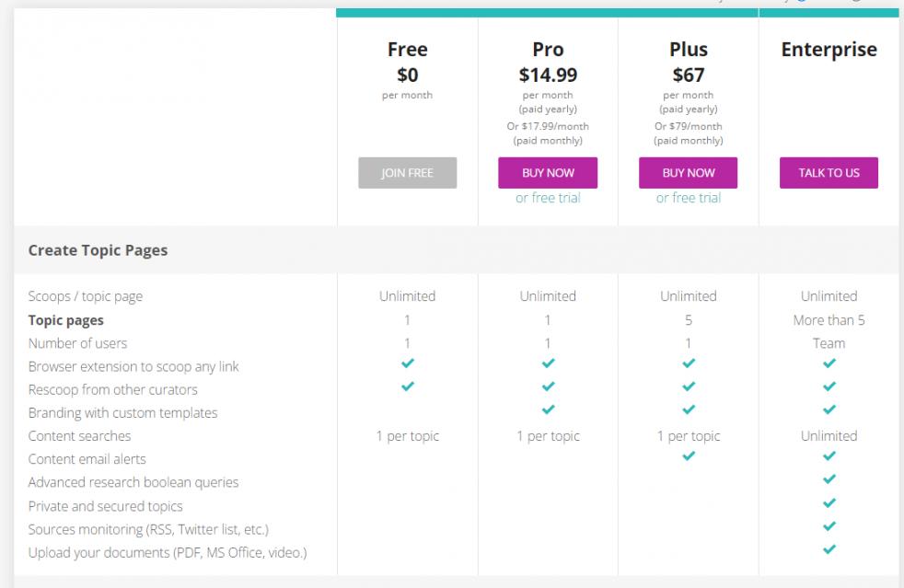Click Enterprise sources monitoring checkmark
The height and width of the screenshot is (588, 904).
[829, 526]
